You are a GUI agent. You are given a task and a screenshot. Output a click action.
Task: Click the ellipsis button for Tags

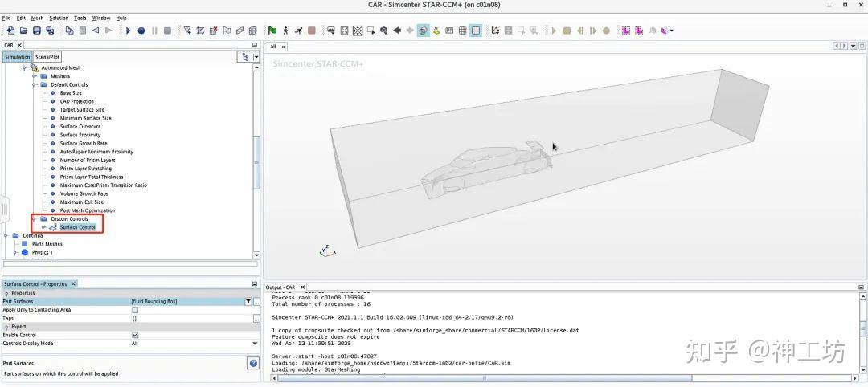click(256, 319)
